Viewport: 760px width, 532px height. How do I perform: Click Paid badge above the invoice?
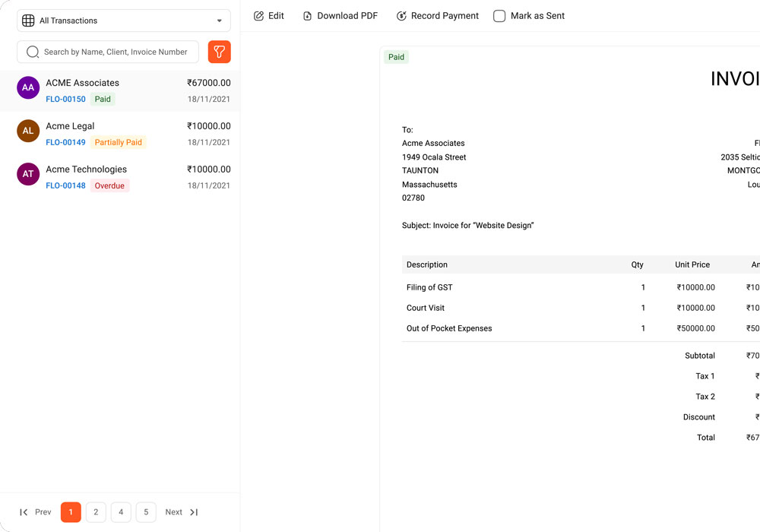tap(396, 57)
